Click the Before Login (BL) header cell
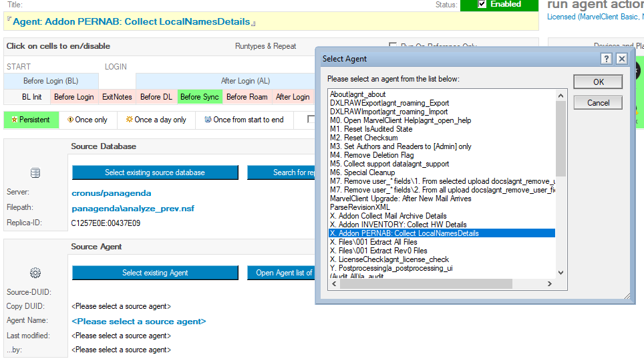644x361 pixels. click(51, 81)
